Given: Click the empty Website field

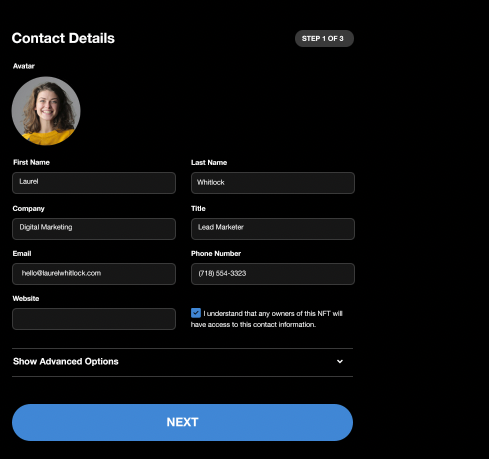Looking at the screenshot, I should pos(94,319).
